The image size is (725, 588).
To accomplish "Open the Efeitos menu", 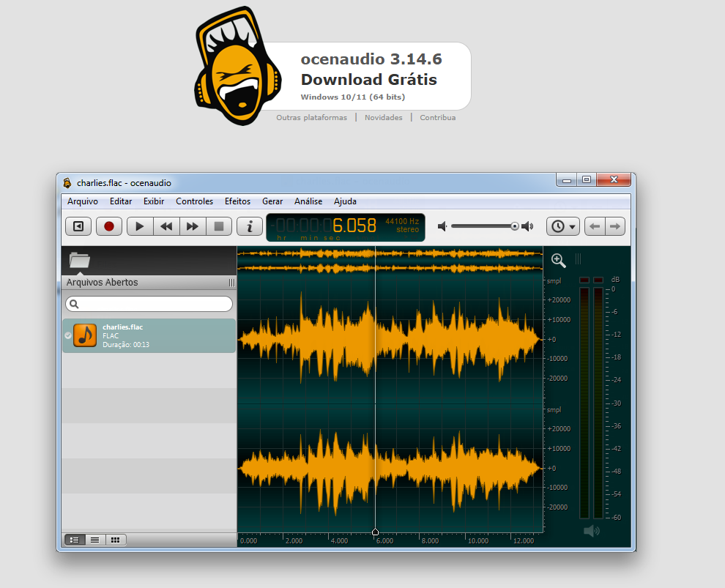I will pos(238,201).
